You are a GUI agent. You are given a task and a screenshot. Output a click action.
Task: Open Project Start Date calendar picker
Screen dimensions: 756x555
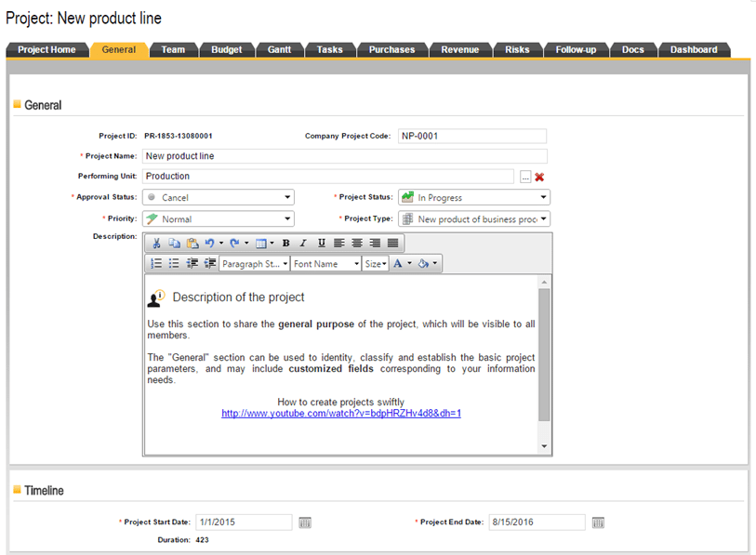pos(305,522)
